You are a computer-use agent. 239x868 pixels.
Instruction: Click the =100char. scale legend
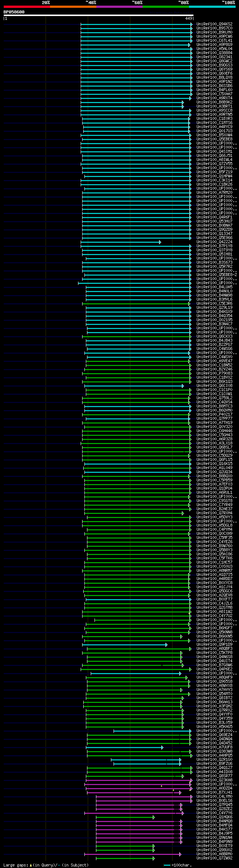pos(178,865)
